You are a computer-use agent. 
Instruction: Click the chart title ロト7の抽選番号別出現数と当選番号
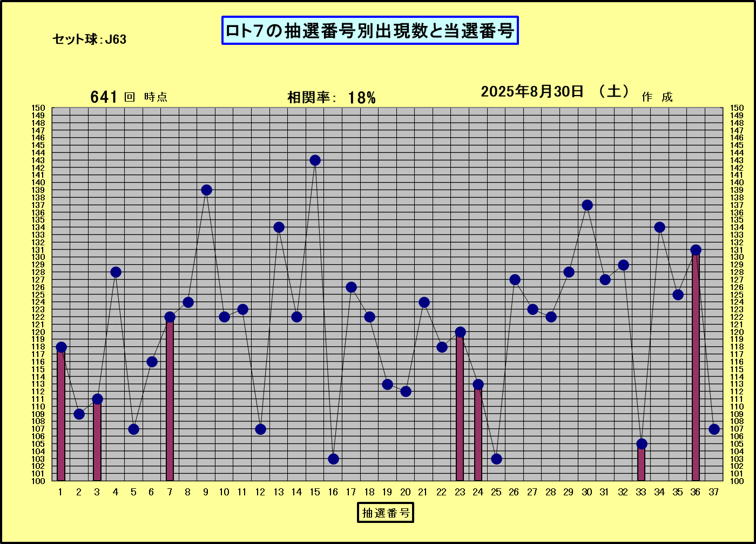pyautogui.click(x=370, y=31)
